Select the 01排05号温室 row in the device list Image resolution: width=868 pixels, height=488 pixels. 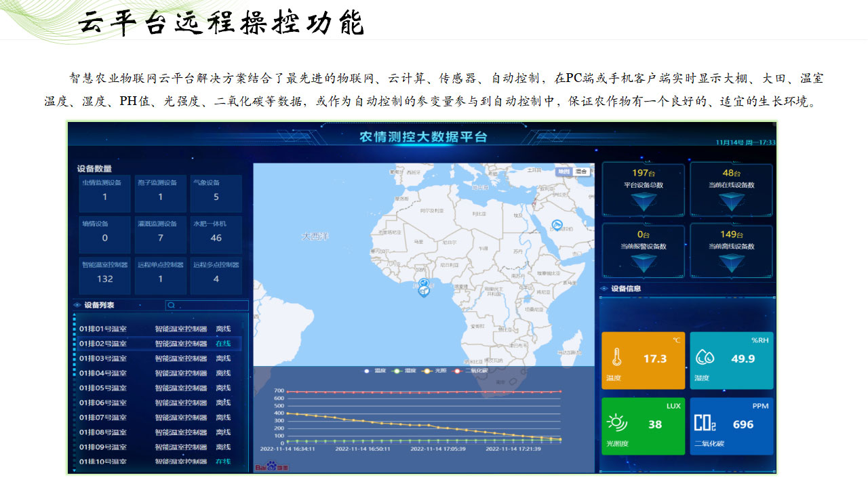coord(159,388)
